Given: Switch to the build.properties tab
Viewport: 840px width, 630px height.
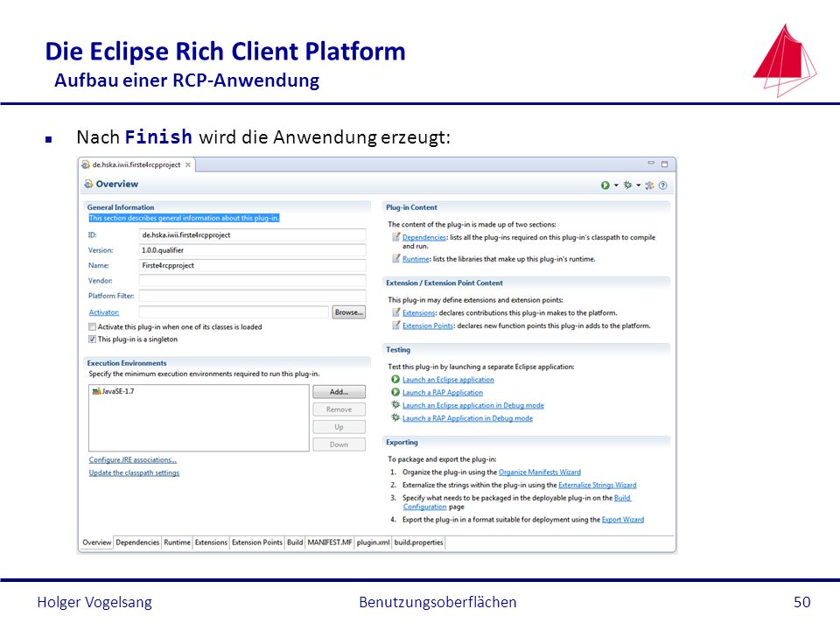Looking at the screenshot, I should (419, 542).
